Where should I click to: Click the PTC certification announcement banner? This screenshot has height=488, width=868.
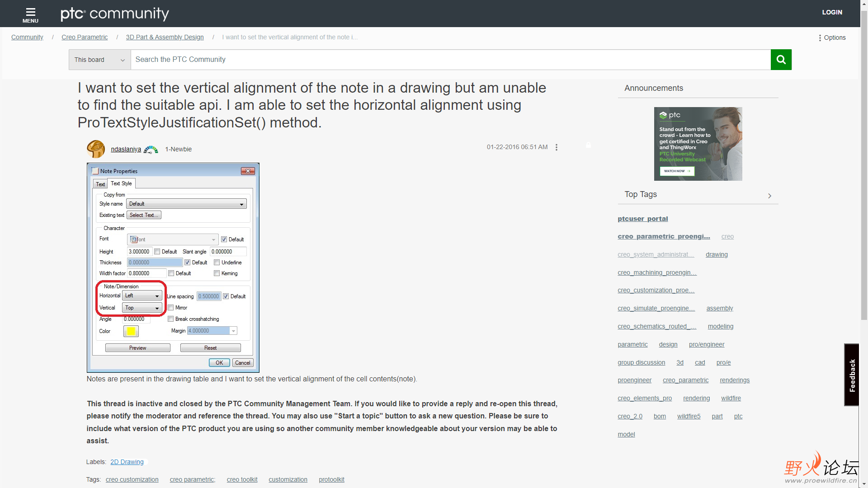coord(698,144)
